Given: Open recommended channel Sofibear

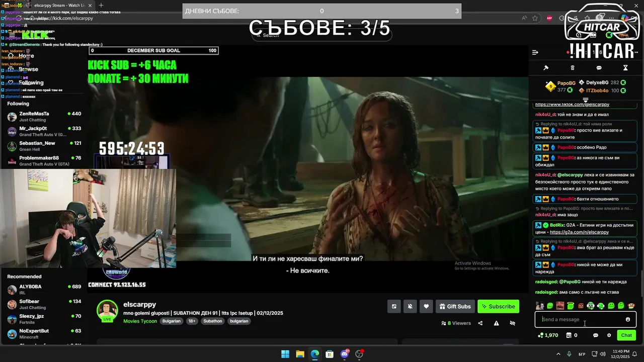Looking at the screenshot, I should click(44, 304).
